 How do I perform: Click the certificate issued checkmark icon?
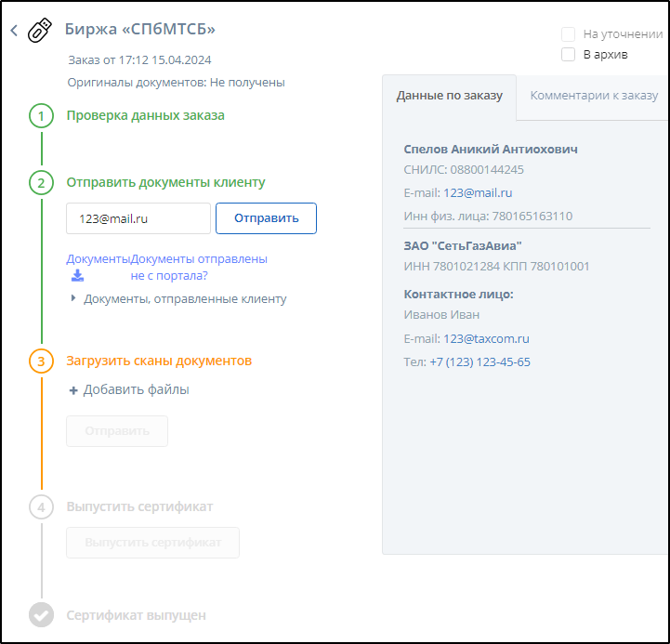point(41,615)
